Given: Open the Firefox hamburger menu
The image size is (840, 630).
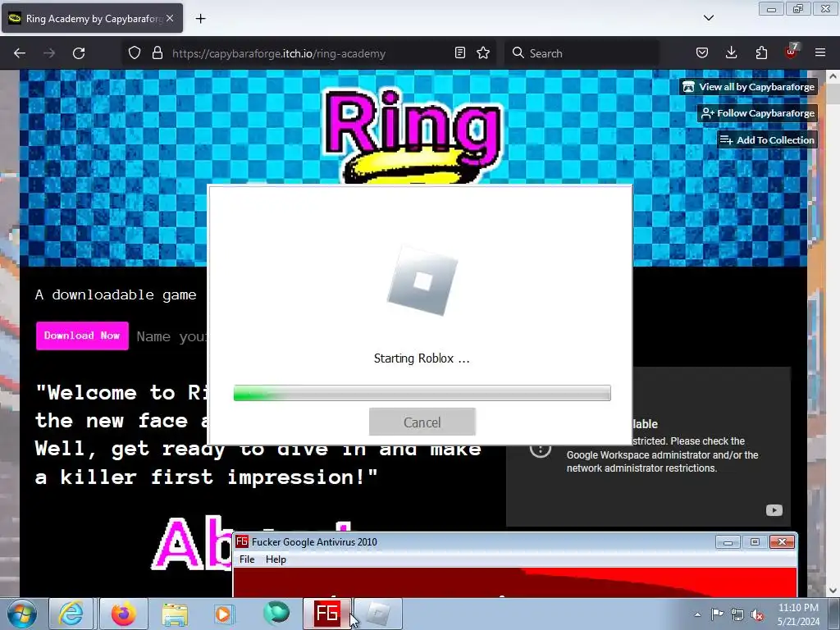Looking at the screenshot, I should click(x=820, y=52).
